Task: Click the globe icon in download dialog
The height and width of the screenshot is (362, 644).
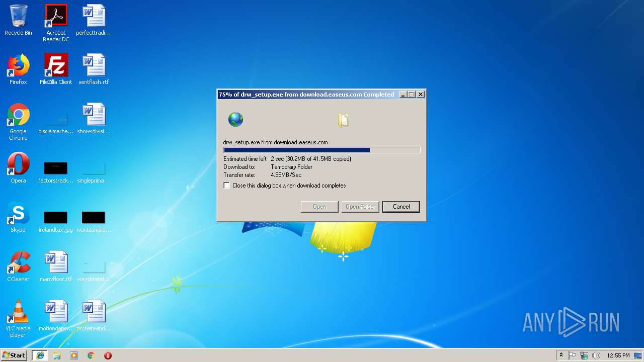Action: point(235,120)
